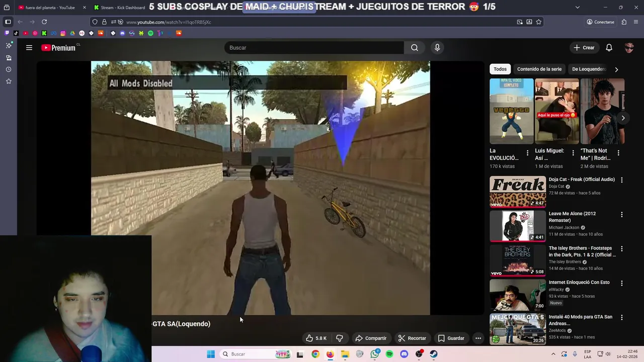
Task: Open site shield tracking protection icon
Action: [x=95, y=22]
